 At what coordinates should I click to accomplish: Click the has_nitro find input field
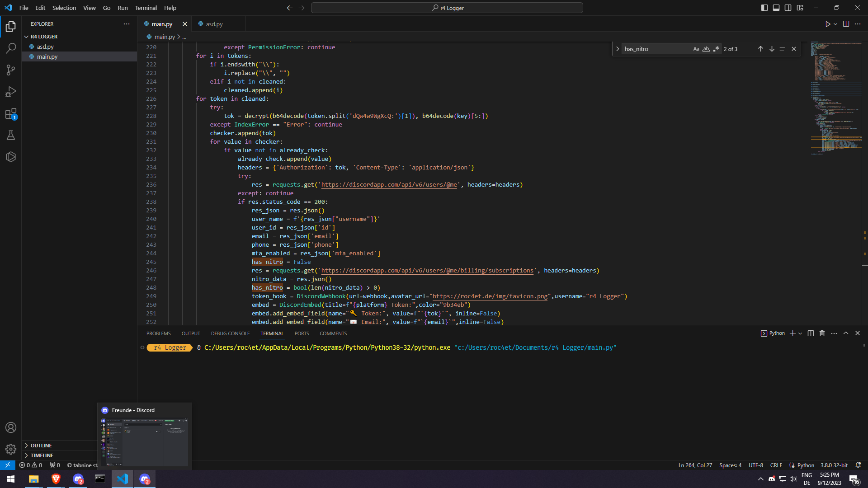[x=656, y=49]
